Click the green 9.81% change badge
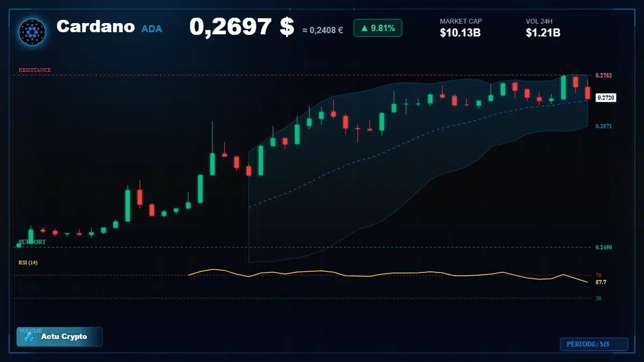Screen dimensions: 644x362 tap(378, 28)
